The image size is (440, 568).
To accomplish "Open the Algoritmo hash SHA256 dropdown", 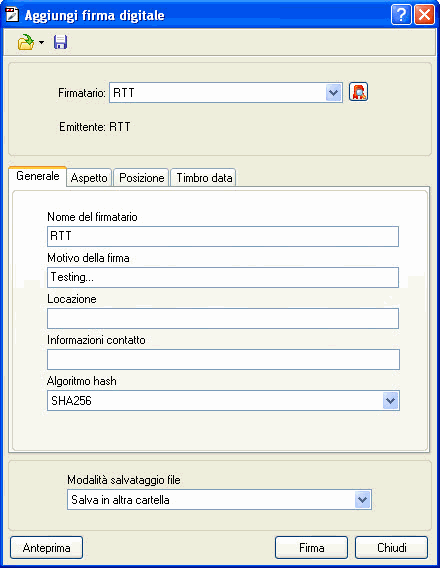I will 390,401.
